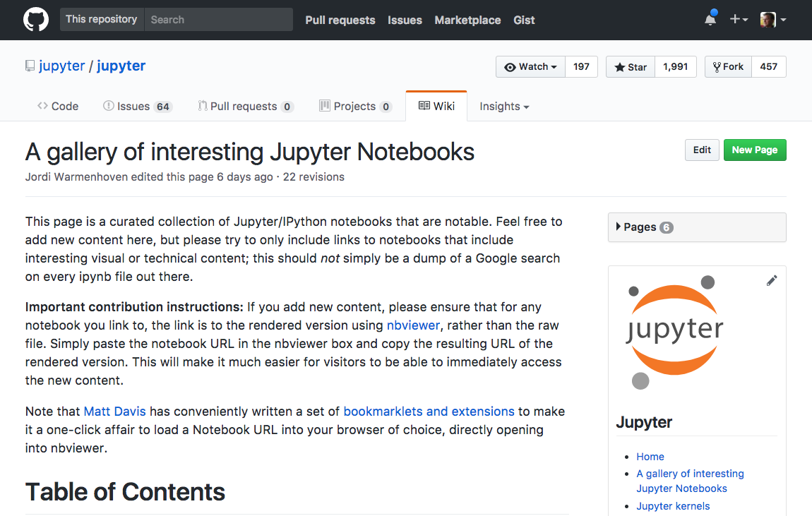Click the Jupyter logo image
The image size is (812, 516).
673,331
